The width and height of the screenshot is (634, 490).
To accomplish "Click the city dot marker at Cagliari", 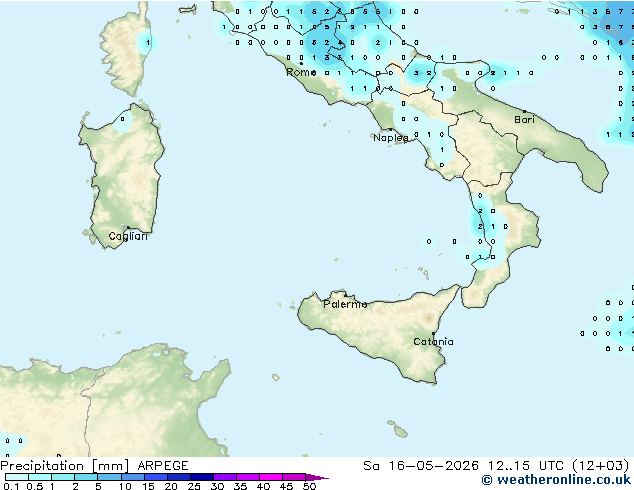I will [x=128, y=228].
